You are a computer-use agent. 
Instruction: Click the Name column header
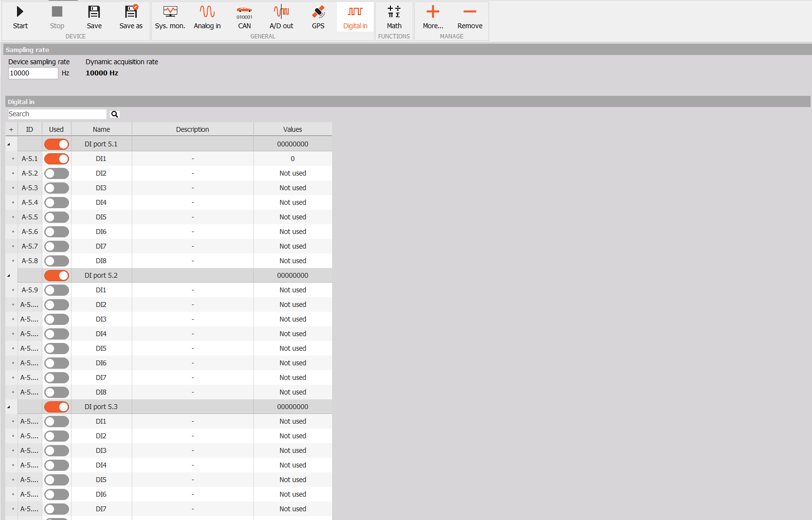[x=102, y=129]
